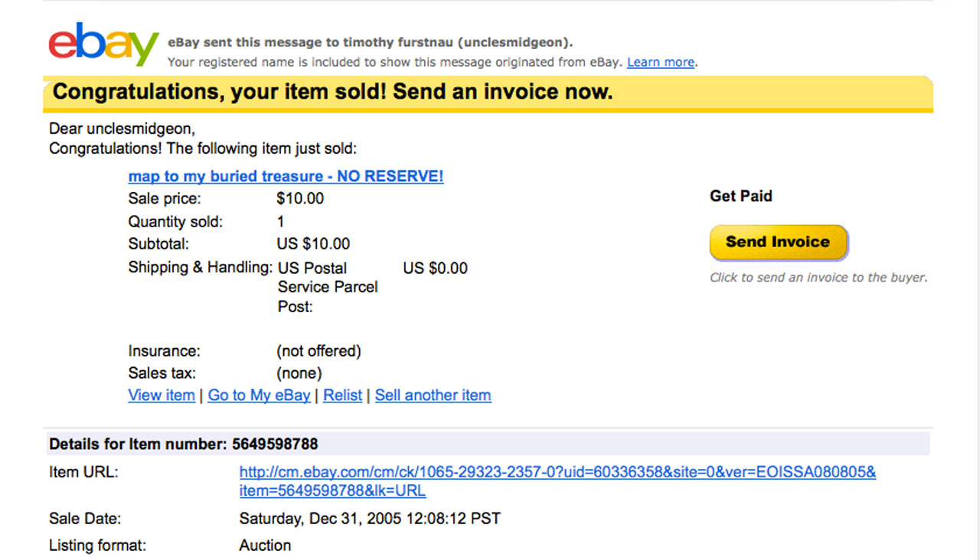Image resolution: width=980 pixels, height=560 pixels.
Task: Follow the View item link
Action: tap(162, 396)
